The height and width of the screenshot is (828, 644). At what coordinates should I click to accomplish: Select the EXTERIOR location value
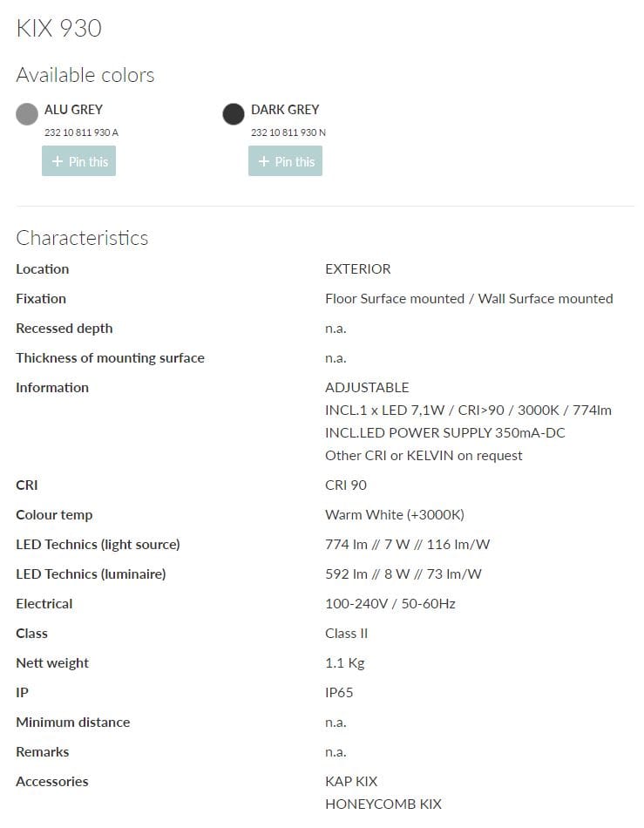(357, 268)
